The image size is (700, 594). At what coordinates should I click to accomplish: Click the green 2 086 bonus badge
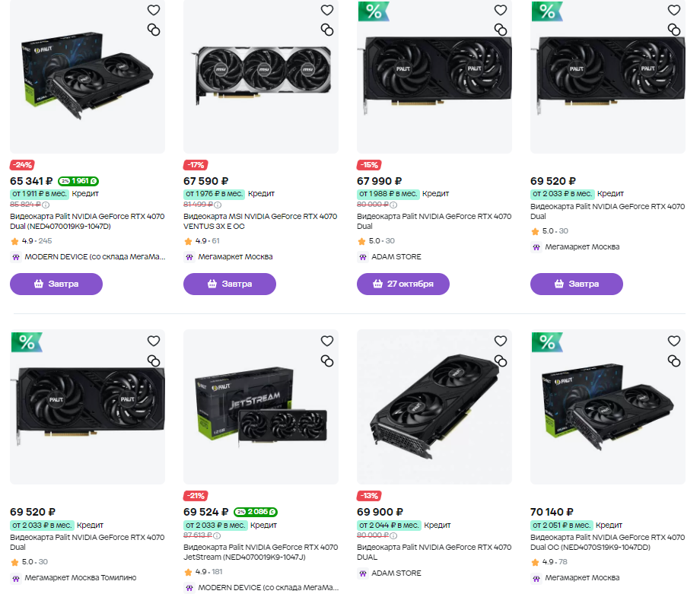point(256,512)
